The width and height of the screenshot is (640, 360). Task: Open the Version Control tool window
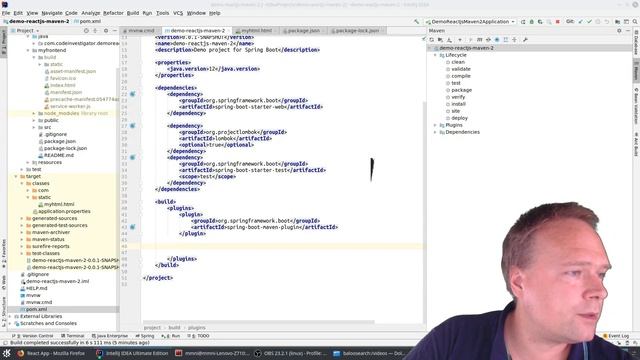34,336
